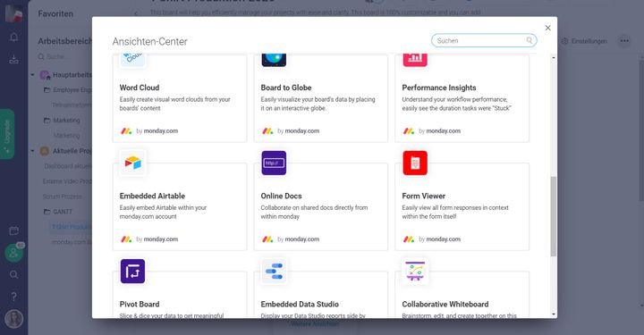Click by monday.com under Form Viewer
The image size is (644, 335).
439,239
